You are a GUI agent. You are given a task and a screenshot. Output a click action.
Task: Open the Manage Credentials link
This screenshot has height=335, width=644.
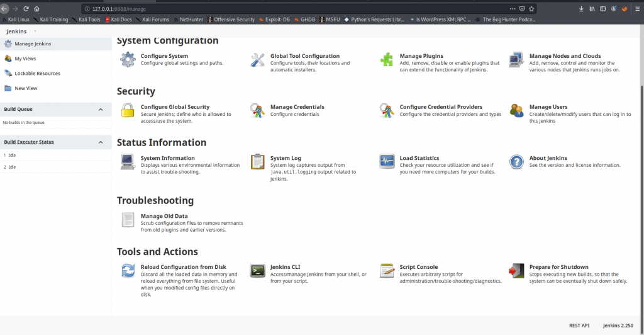297,107
